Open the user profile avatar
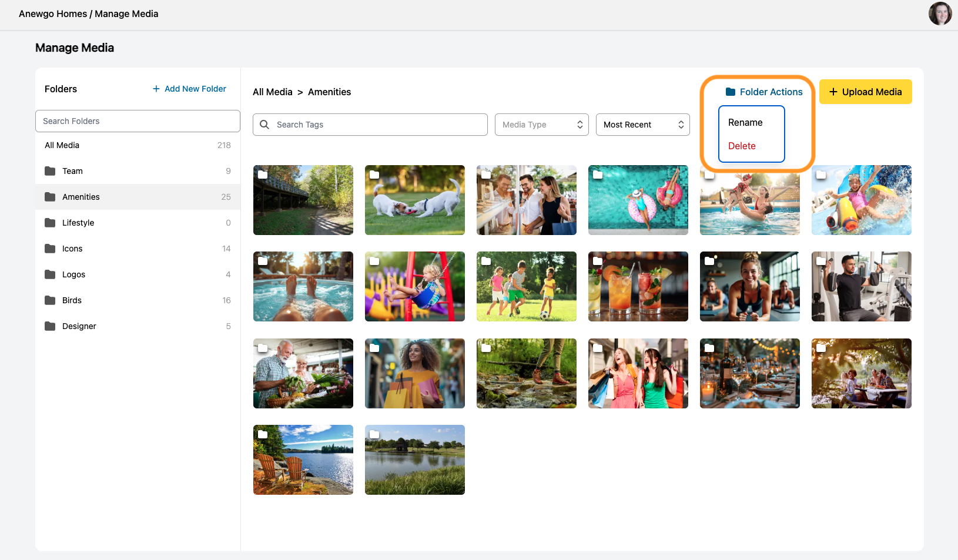This screenshot has width=958, height=560. tap(939, 14)
